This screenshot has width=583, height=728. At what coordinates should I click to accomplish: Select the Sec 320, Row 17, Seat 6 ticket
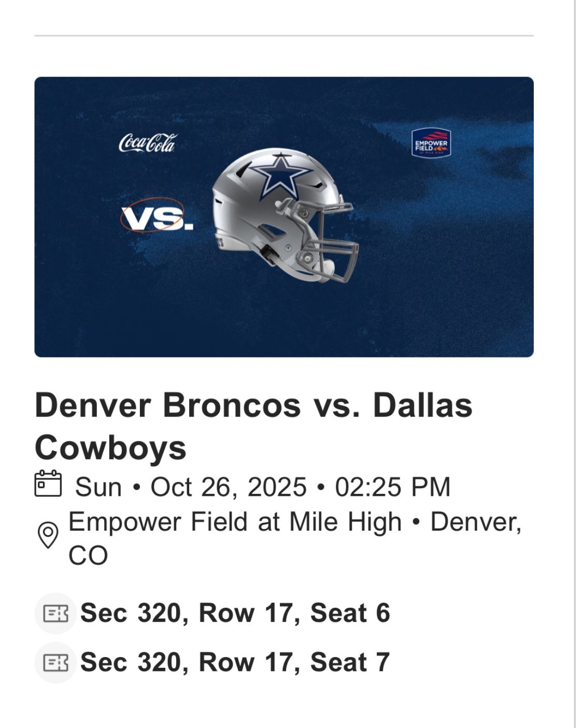(235, 613)
